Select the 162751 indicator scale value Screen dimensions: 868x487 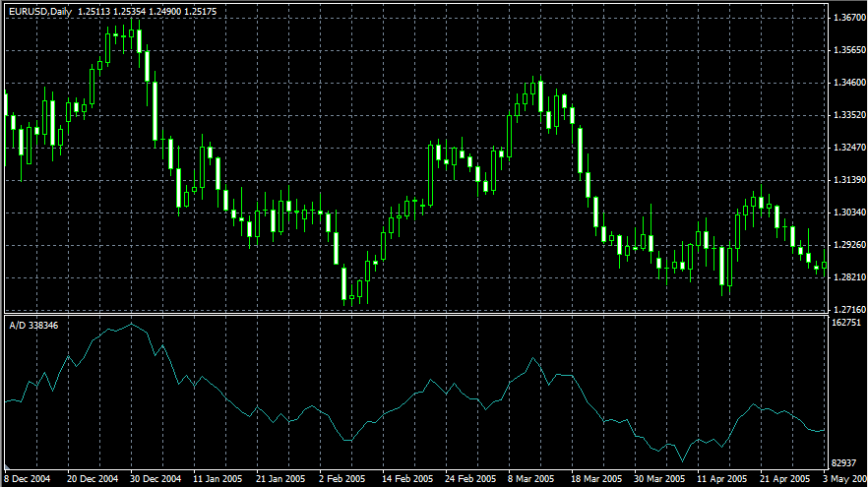(x=846, y=323)
